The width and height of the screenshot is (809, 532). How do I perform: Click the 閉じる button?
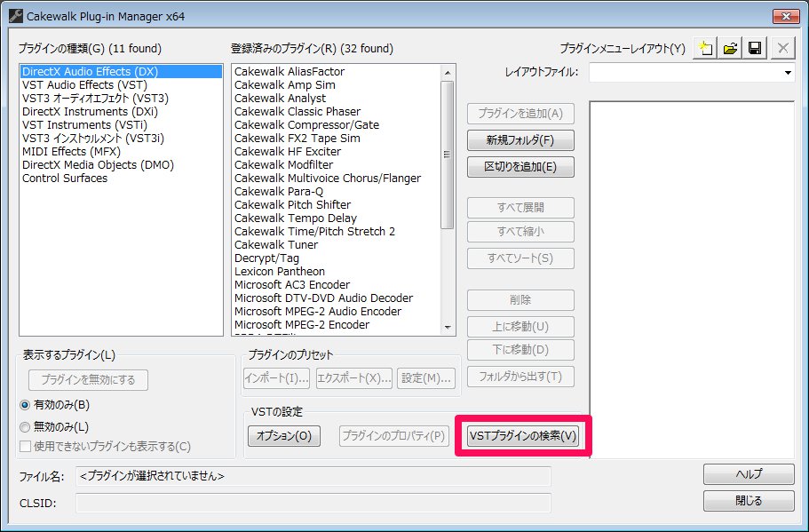(x=749, y=501)
